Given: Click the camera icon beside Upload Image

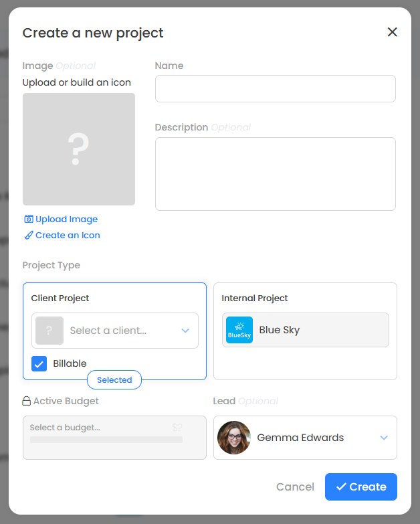Looking at the screenshot, I should click(x=28, y=220).
